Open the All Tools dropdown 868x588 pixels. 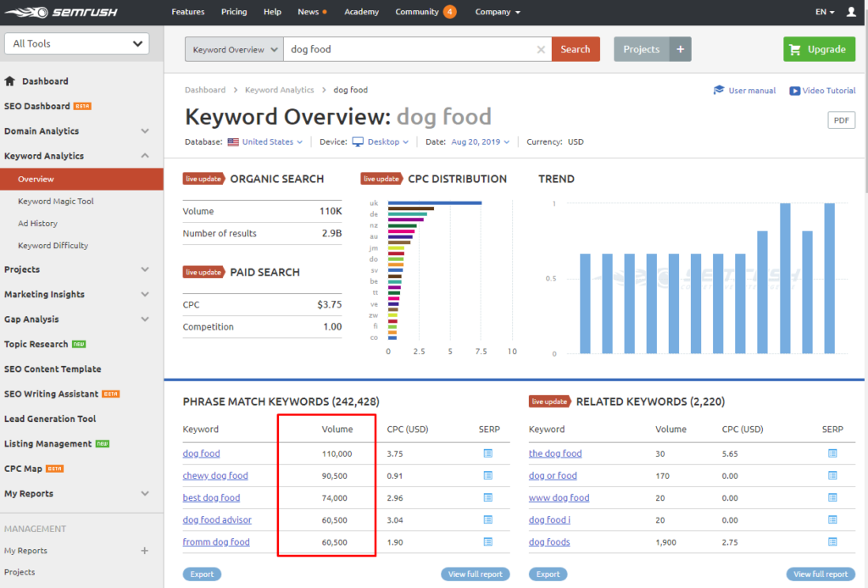pos(77,44)
